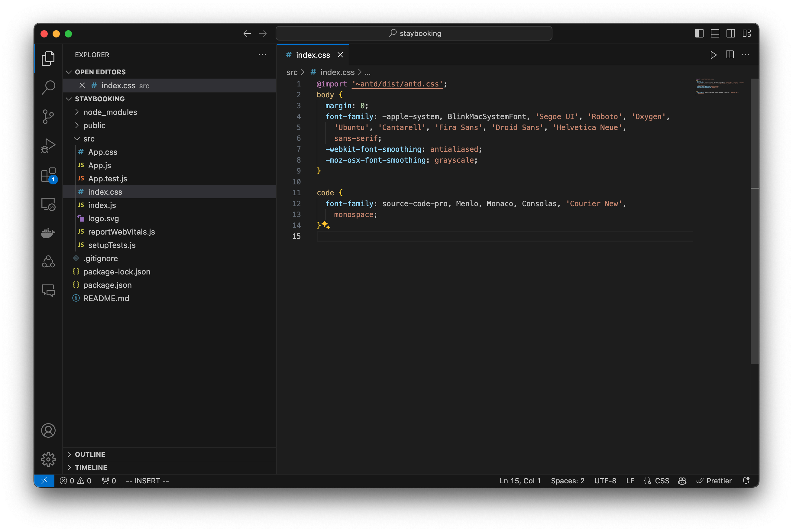Open the Docker sidebar icon
The width and height of the screenshot is (793, 532).
tap(48, 233)
